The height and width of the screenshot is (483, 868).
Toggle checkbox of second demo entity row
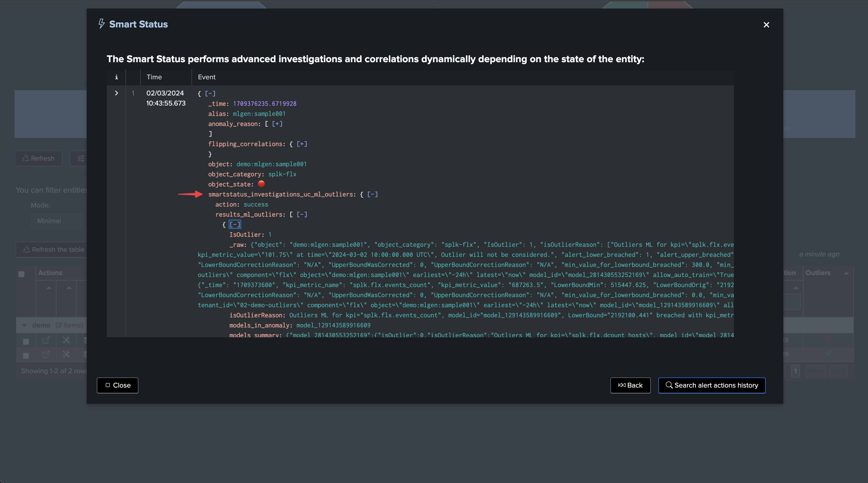click(26, 355)
